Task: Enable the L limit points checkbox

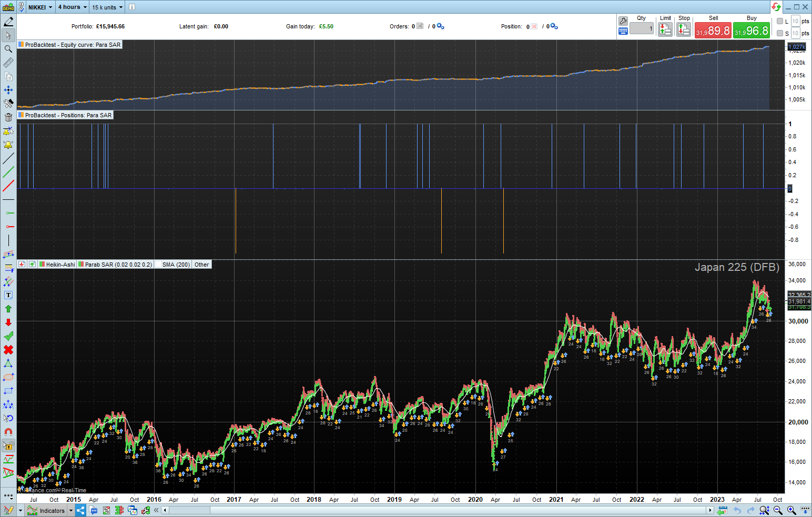Action: (780, 21)
